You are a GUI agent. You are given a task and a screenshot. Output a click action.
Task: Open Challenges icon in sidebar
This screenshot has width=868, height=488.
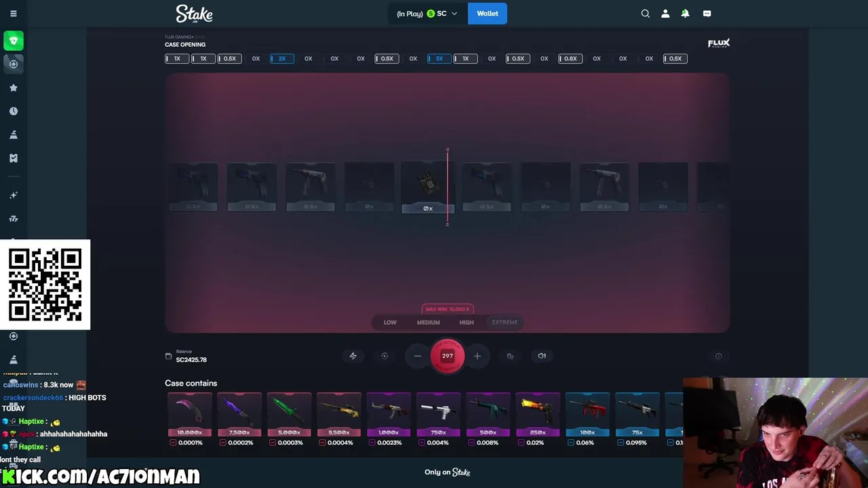14,134
